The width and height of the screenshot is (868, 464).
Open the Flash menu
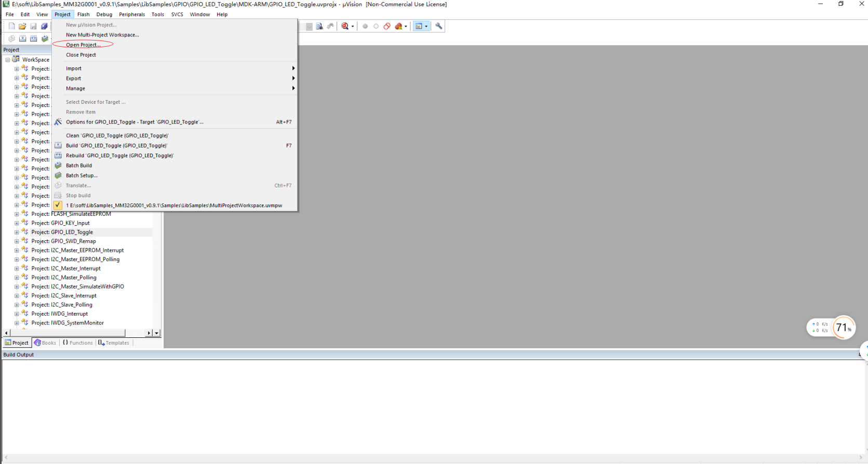[x=84, y=15]
